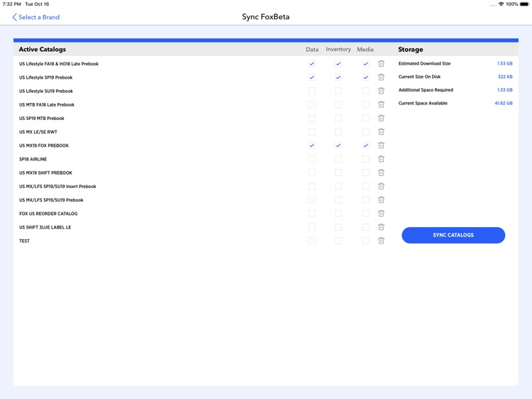Uncheck Media for US MX19 FOX PREBOOK
The image size is (532, 399).
point(365,146)
